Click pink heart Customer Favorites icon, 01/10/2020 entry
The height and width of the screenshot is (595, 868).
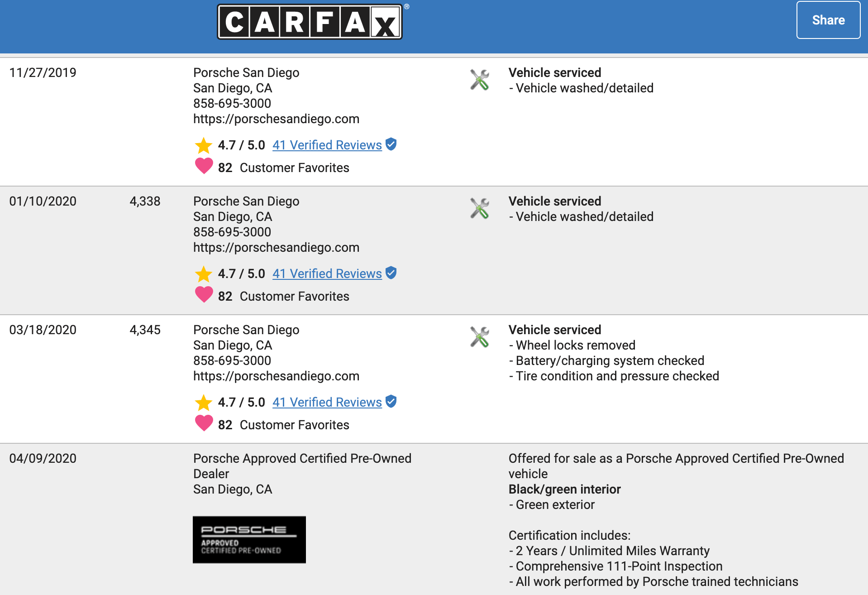tap(204, 295)
